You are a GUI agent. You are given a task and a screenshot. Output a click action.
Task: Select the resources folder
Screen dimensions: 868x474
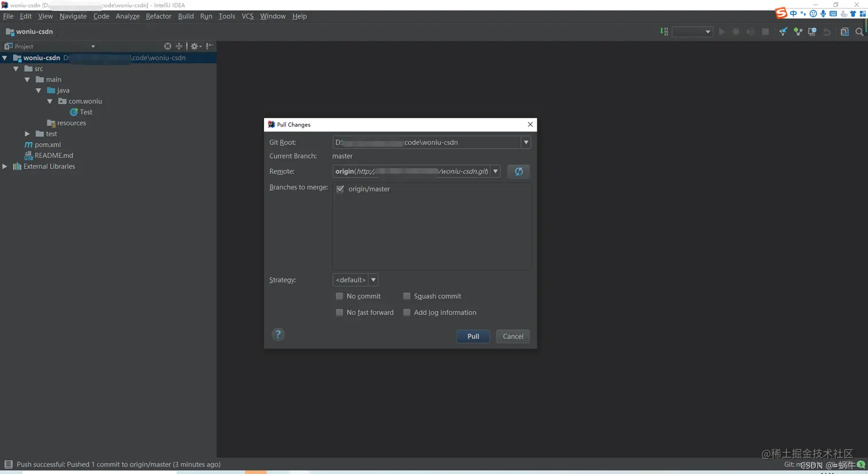[x=67, y=123]
